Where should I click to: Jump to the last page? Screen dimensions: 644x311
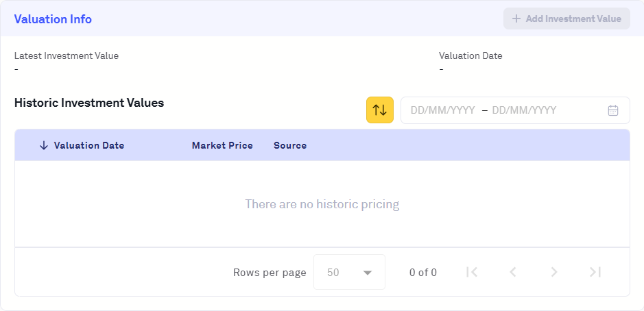coord(595,272)
